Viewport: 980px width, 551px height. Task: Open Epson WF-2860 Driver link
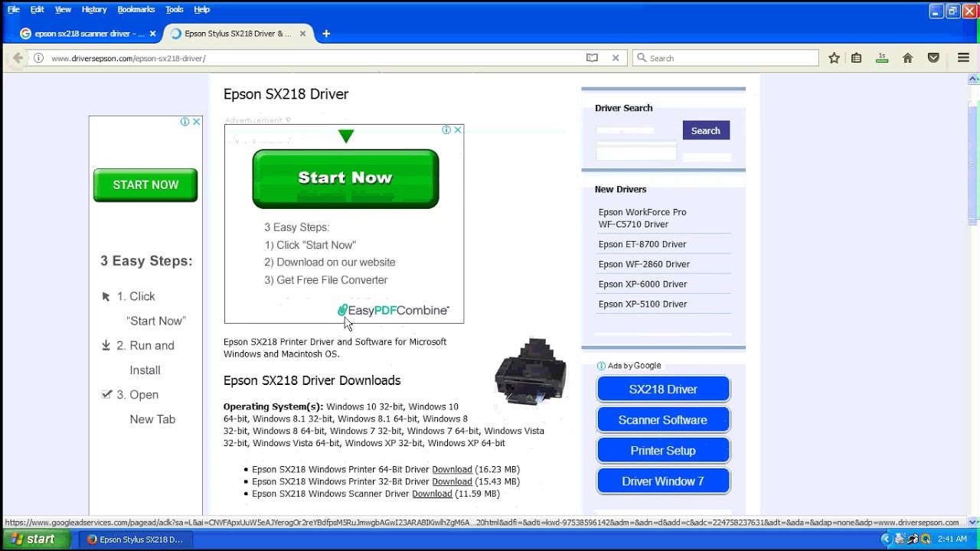(644, 264)
